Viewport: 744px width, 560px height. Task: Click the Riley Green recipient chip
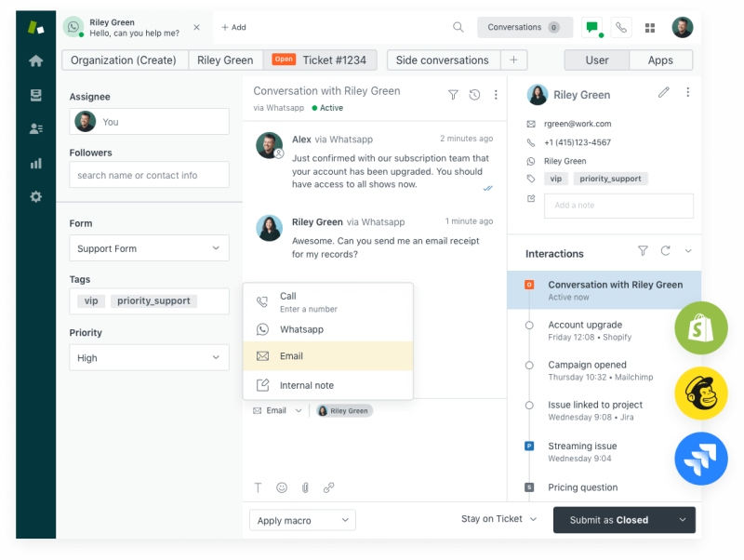(x=345, y=410)
